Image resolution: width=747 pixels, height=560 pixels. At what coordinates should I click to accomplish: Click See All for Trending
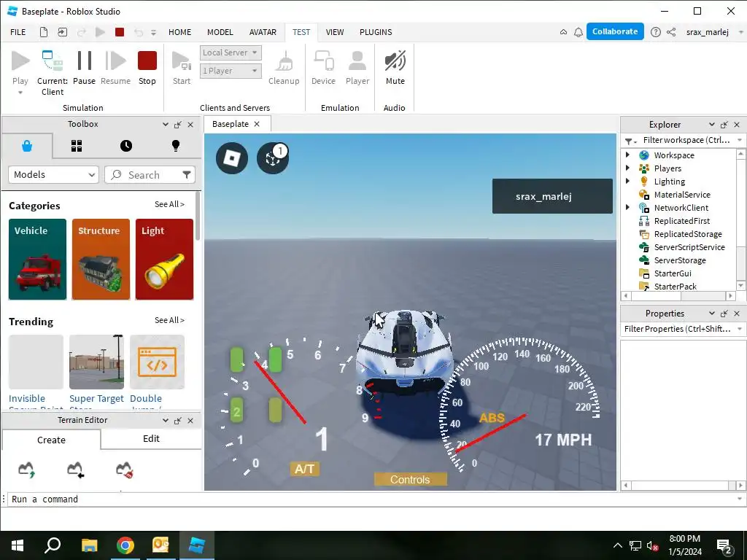pyautogui.click(x=169, y=321)
